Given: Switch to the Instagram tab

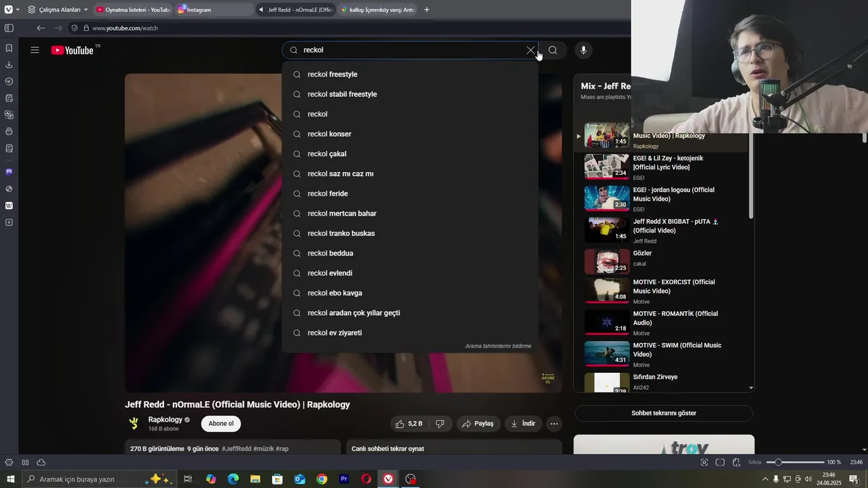Looking at the screenshot, I should pos(214,9).
